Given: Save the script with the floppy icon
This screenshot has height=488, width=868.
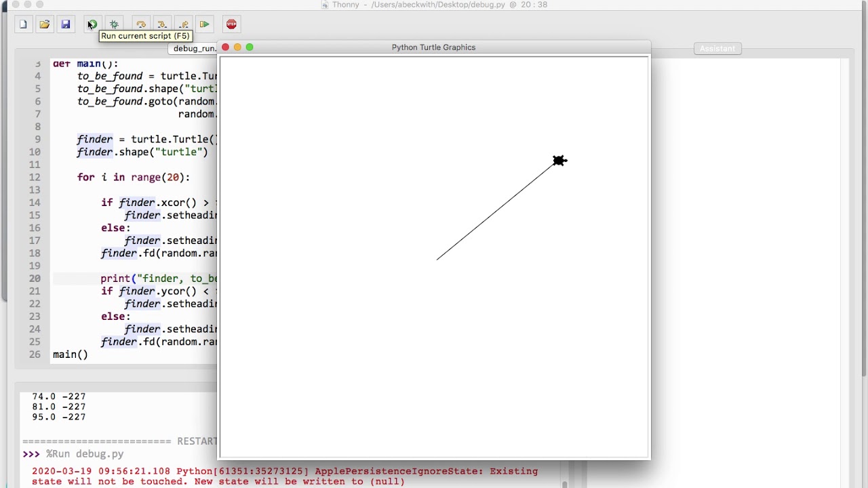Looking at the screenshot, I should tap(66, 24).
